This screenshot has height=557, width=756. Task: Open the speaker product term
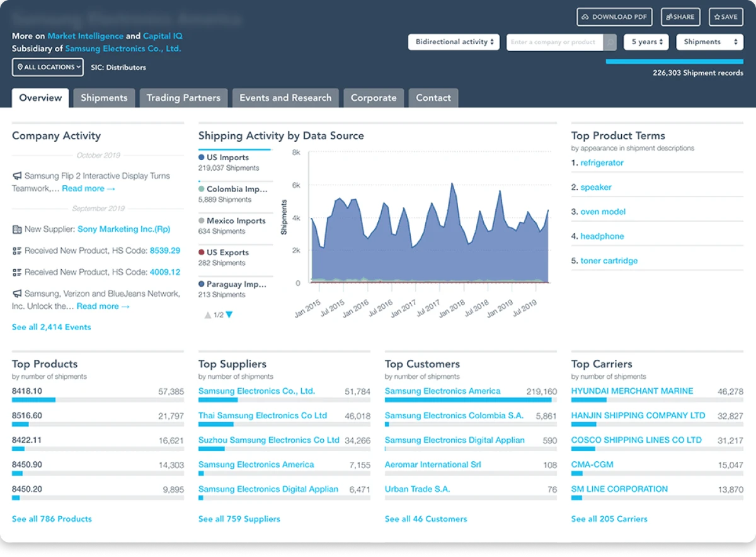(596, 187)
